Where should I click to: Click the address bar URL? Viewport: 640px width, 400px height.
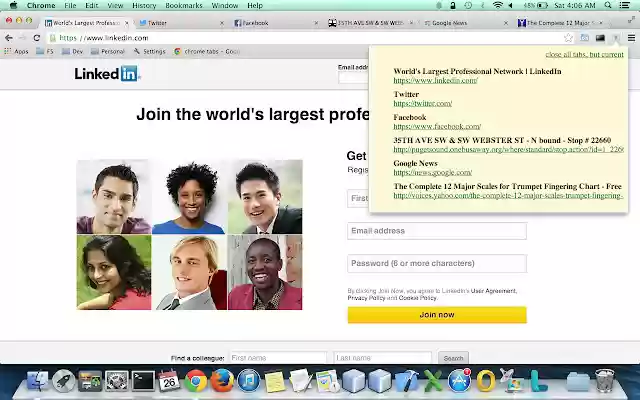pyautogui.click(x=104, y=38)
